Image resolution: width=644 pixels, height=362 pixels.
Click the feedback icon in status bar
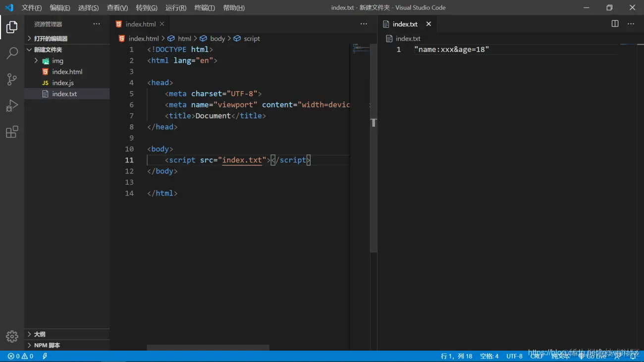pos(618,356)
